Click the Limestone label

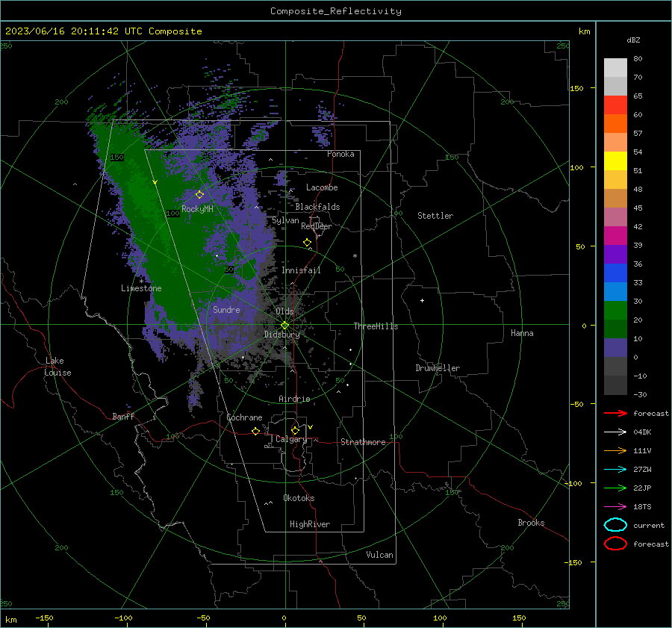pyautogui.click(x=141, y=288)
